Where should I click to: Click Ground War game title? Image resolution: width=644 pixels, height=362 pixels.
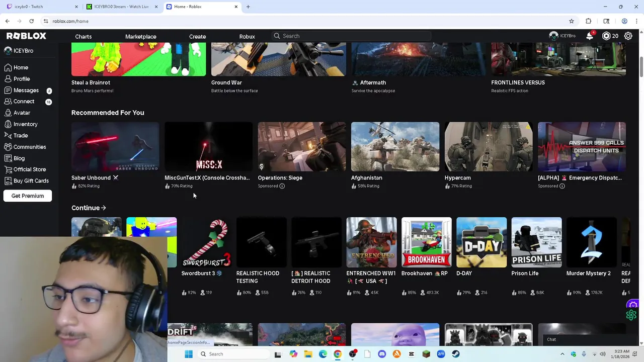226,82
